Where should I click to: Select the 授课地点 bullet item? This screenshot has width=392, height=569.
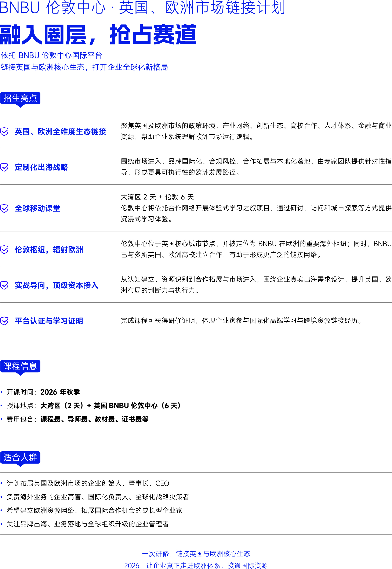[93, 405]
